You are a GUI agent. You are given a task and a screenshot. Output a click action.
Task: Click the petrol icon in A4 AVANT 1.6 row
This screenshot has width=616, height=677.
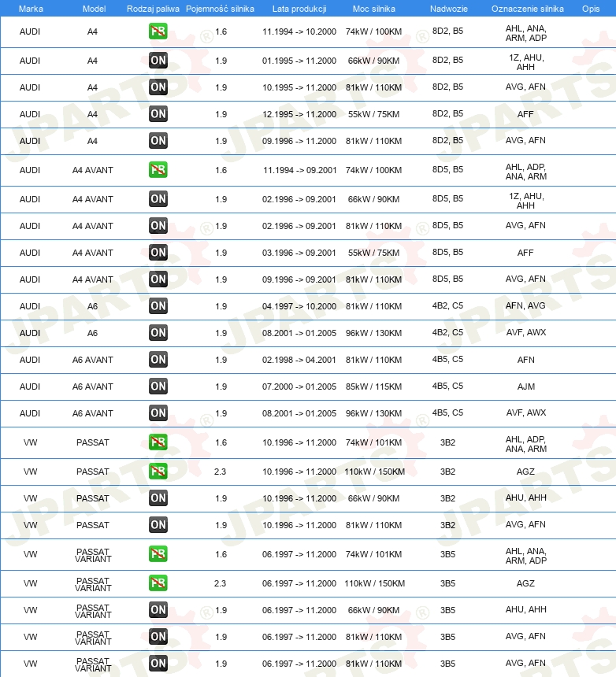tap(158, 170)
